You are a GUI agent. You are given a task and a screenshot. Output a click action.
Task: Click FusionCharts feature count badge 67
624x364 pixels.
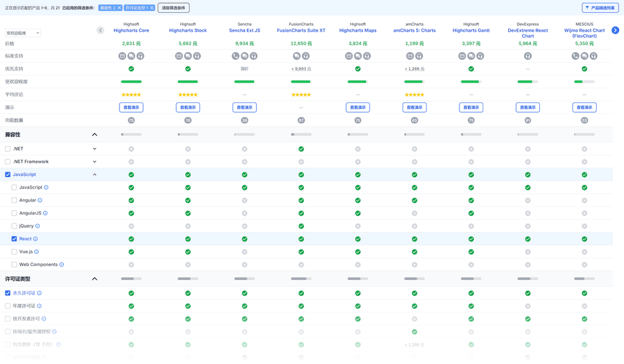click(301, 121)
